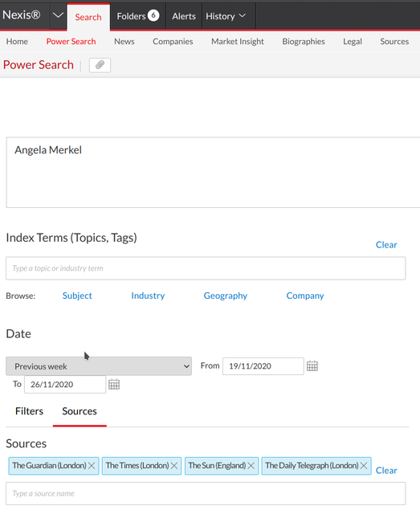Remove The Sun (England) source tag

(251, 466)
